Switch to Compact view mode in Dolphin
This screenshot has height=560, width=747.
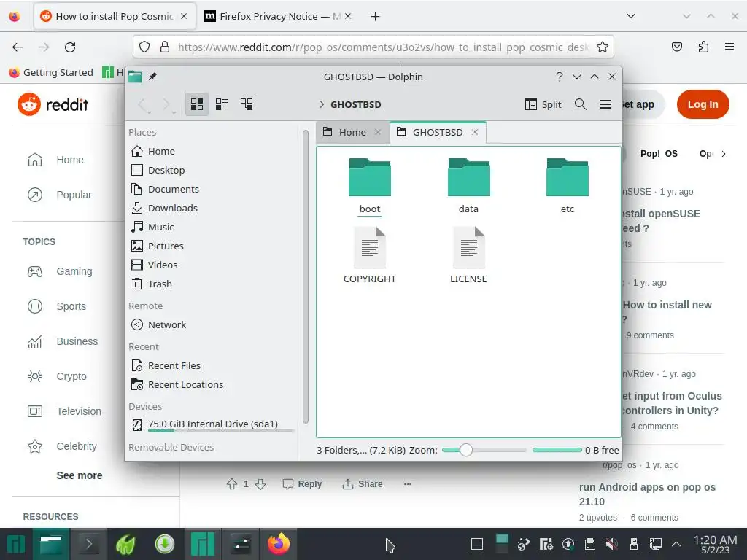pyautogui.click(x=222, y=104)
